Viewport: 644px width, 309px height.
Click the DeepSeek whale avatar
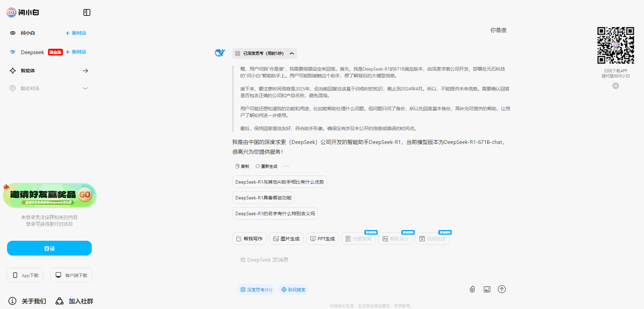click(x=220, y=53)
